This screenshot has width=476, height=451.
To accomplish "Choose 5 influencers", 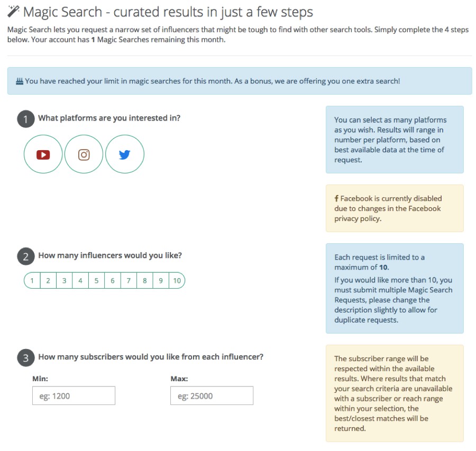I will point(96,280).
